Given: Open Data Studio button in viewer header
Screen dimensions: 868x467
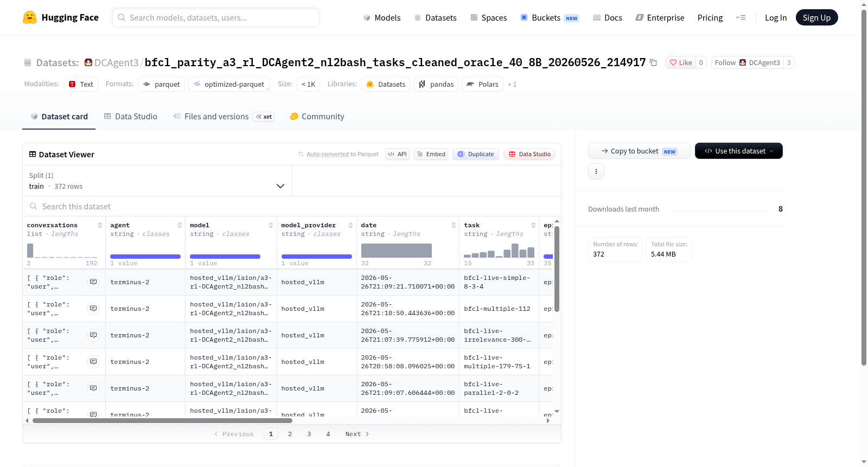Looking at the screenshot, I should click(x=529, y=154).
